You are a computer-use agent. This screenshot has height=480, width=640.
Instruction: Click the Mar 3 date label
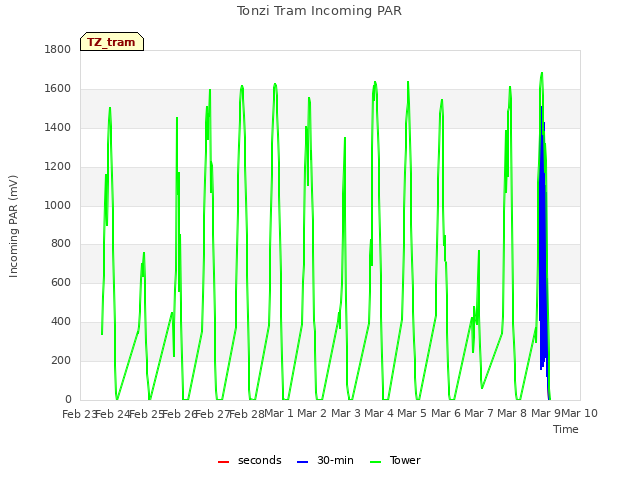(x=345, y=413)
